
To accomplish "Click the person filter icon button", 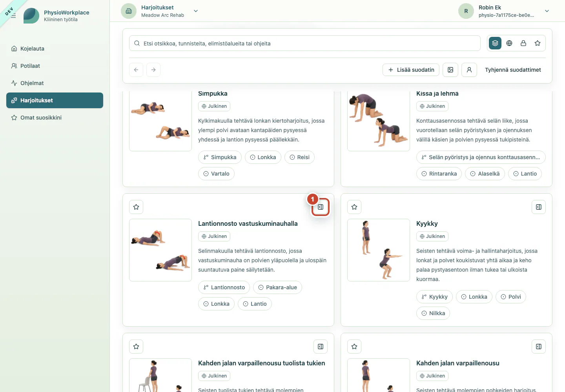I will [469, 70].
